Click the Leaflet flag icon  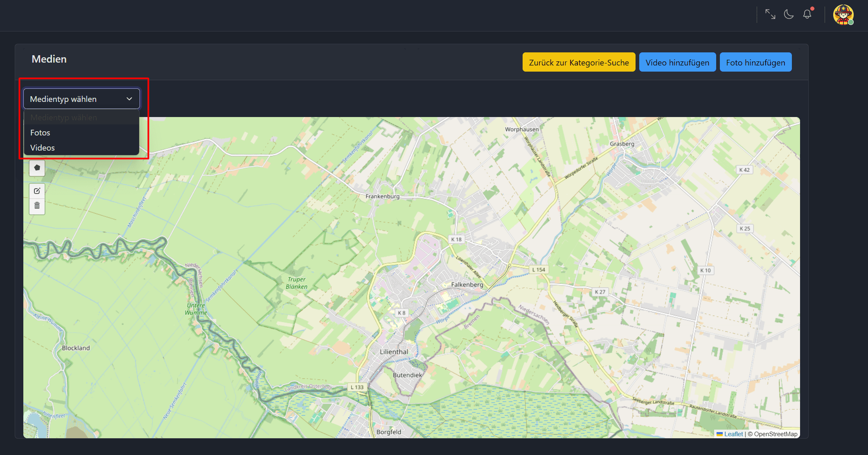719,434
